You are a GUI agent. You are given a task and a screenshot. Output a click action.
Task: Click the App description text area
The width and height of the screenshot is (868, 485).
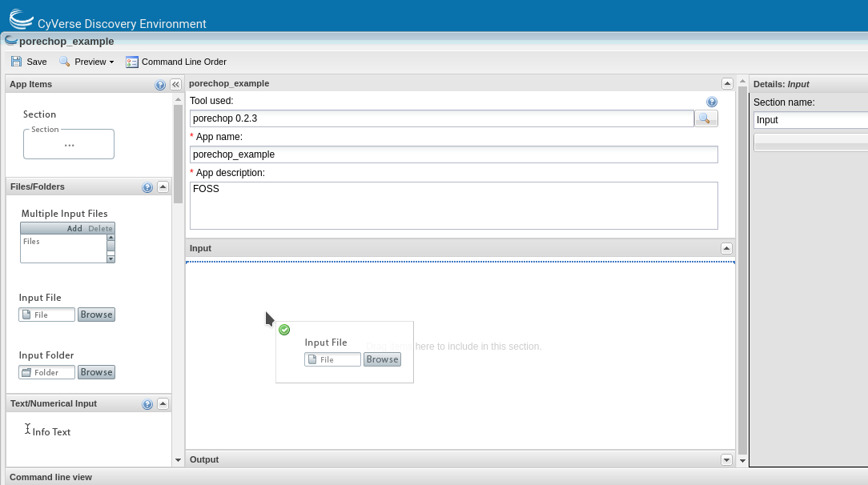click(454, 206)
